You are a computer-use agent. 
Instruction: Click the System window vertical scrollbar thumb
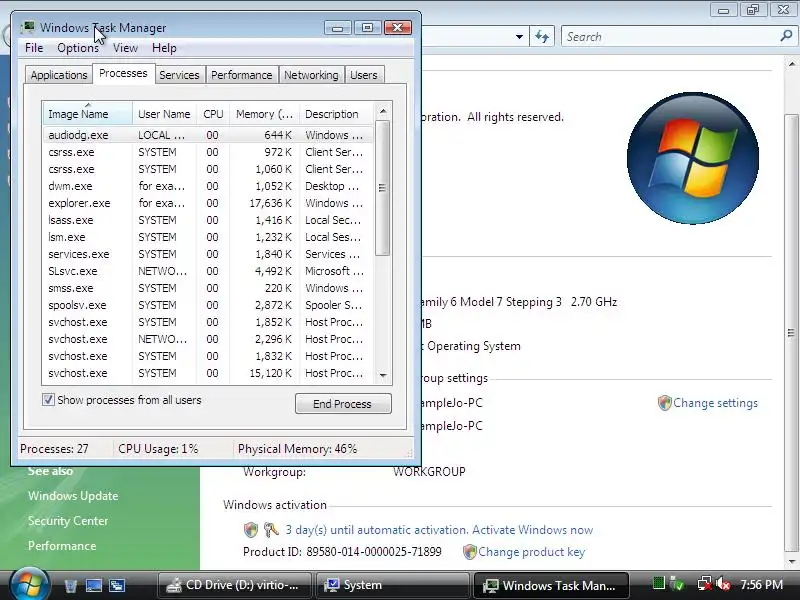click(x=791, y=333)
